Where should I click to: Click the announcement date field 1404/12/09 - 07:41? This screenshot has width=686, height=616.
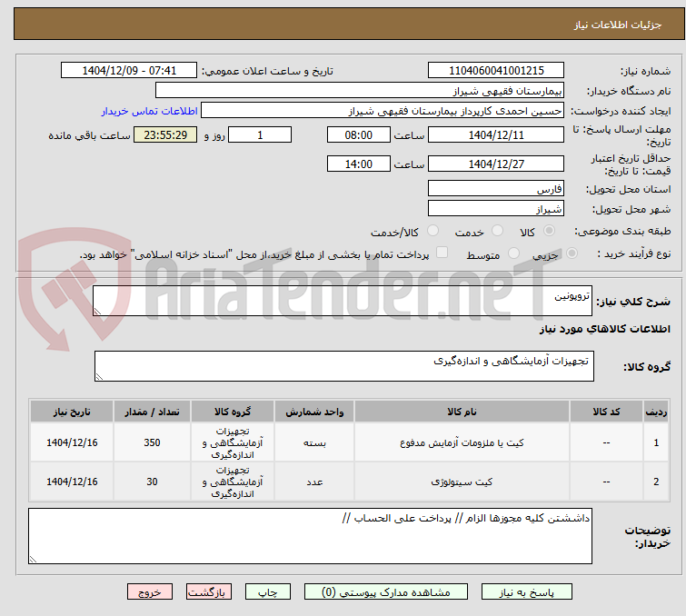[x=129, y=71]
